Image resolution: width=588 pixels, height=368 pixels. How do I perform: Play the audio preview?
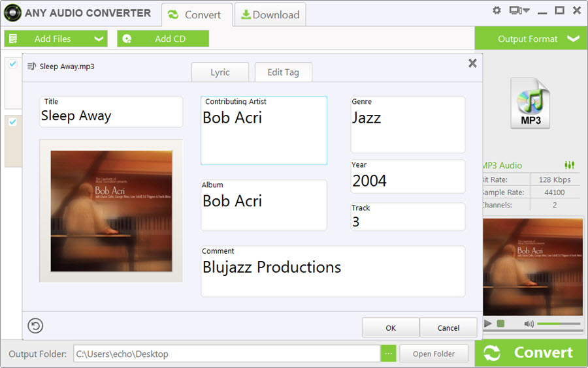[x=487, y=324]
